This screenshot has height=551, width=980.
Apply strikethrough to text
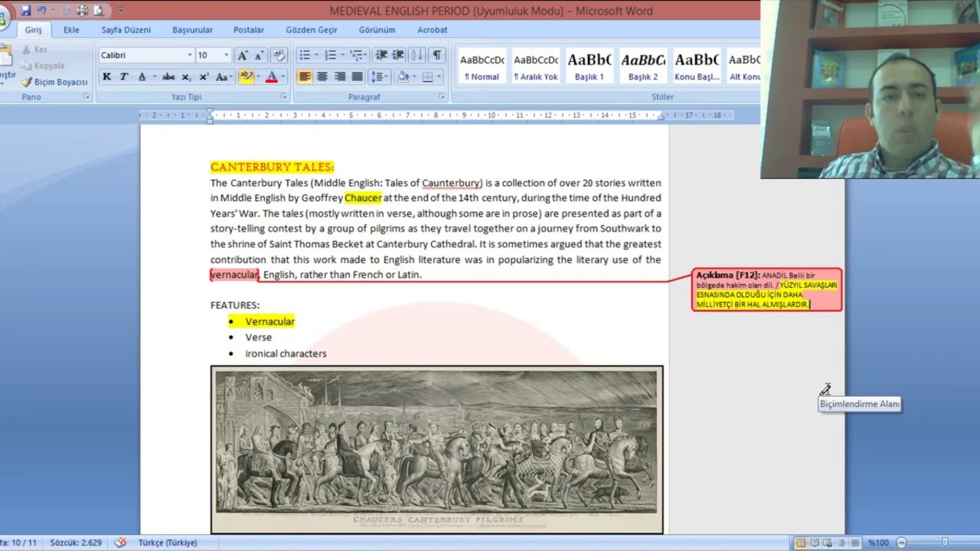pyautogui.click(x=168, y=77)
